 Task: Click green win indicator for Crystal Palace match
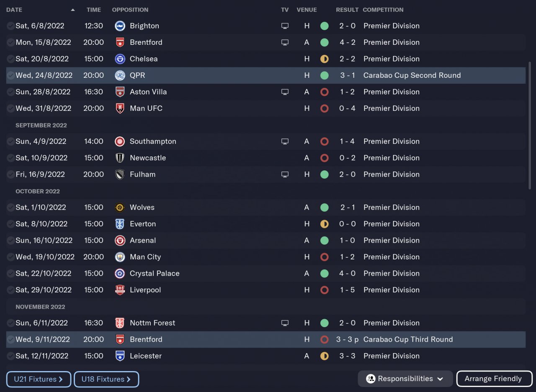point(324,274)
